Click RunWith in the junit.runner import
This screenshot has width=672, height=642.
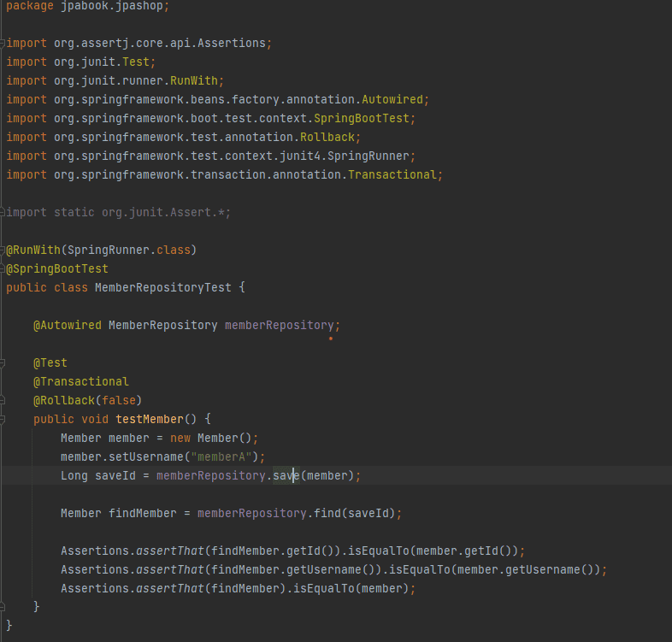(x=194, y=81)
